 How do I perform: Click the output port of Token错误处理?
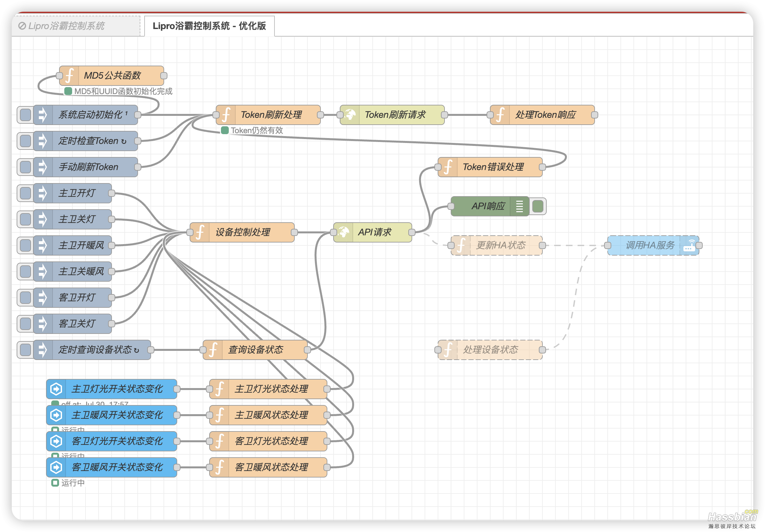point(542,167)
